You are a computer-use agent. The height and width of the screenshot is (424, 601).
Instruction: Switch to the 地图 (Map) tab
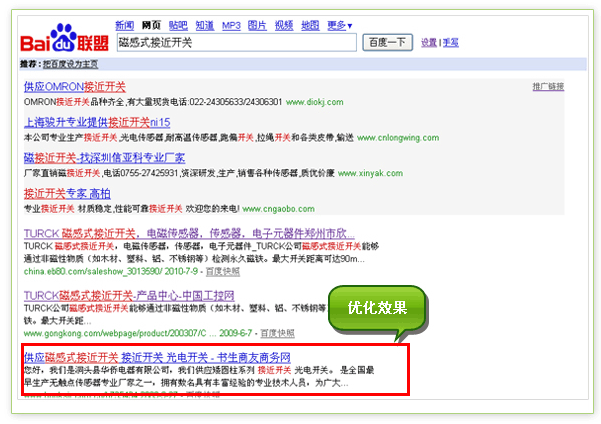311,24
